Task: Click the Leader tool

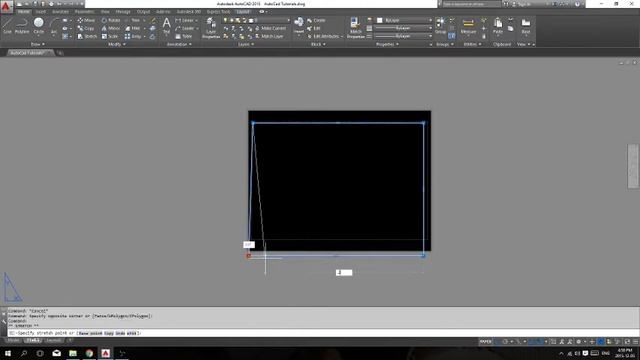Action: [x=184, y=28]
